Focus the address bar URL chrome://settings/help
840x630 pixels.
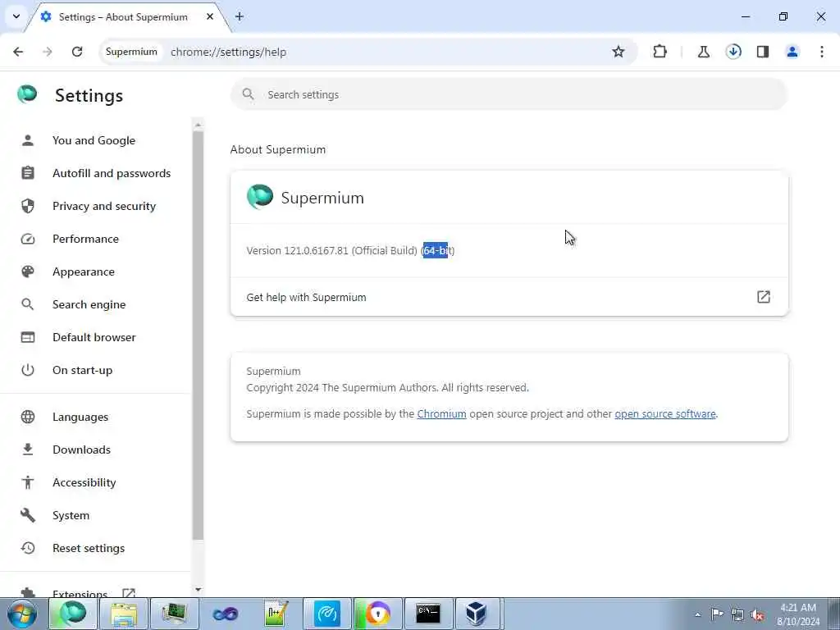[228, 52]
